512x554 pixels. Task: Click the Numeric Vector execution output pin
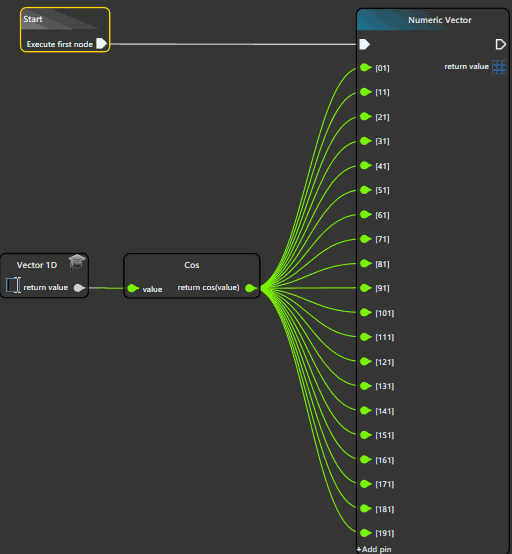point(501,44)
